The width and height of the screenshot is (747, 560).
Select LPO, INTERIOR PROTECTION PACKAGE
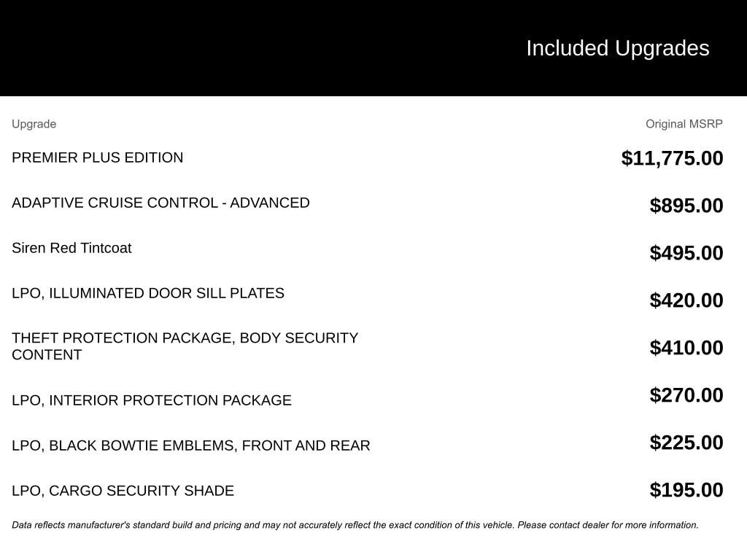[x=152, y=400]
